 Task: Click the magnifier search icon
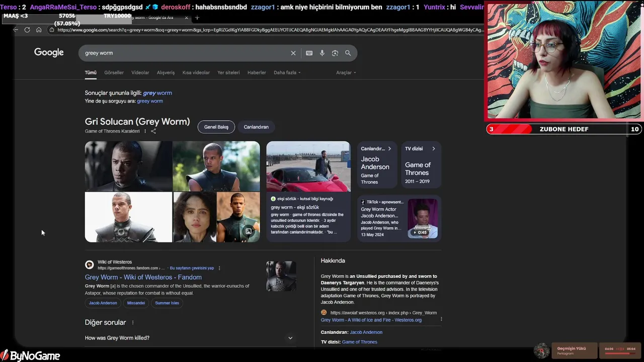click(x=348, y=53)
